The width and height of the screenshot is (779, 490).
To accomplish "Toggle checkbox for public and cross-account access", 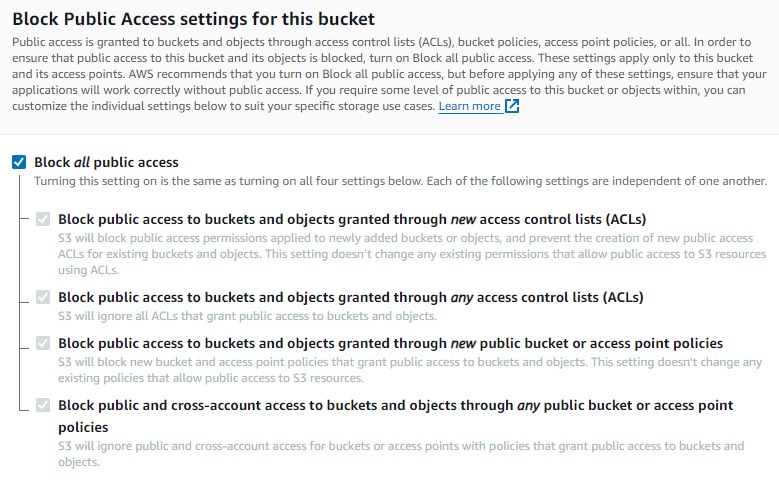I will coord(43,405).
